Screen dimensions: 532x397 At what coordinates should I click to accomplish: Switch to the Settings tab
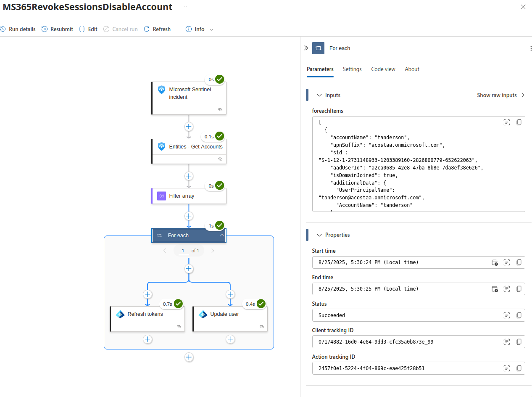(x=352, y=69)
